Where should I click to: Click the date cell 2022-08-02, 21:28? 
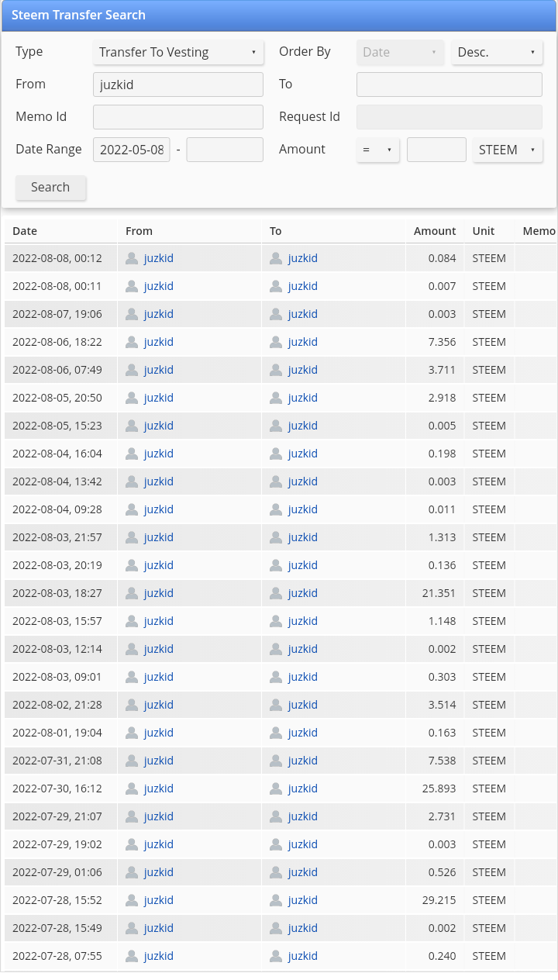click(60, 705)
